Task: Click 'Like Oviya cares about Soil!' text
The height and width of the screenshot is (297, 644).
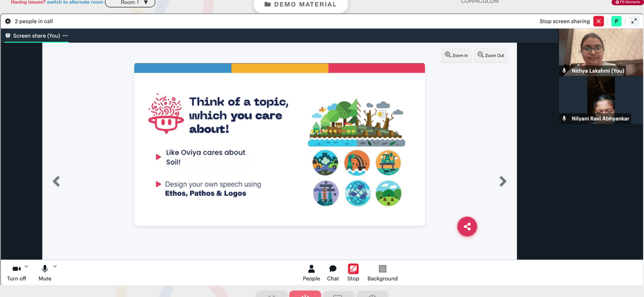Action: (x=205, y=157)
